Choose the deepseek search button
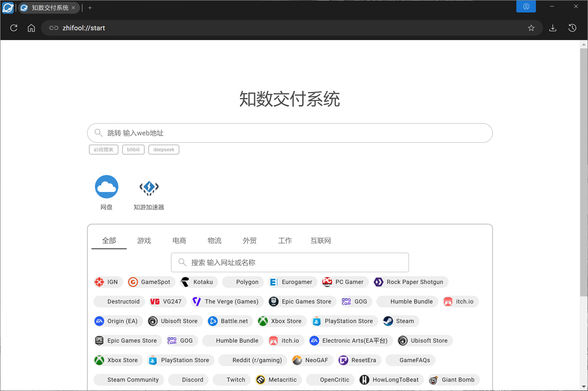This screenshot has height=391, width=588. [x=164, y=150]
